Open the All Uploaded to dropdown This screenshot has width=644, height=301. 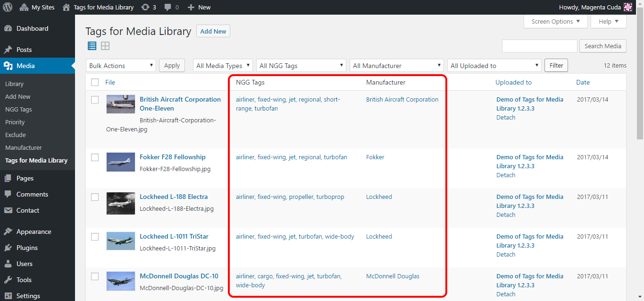494,66
